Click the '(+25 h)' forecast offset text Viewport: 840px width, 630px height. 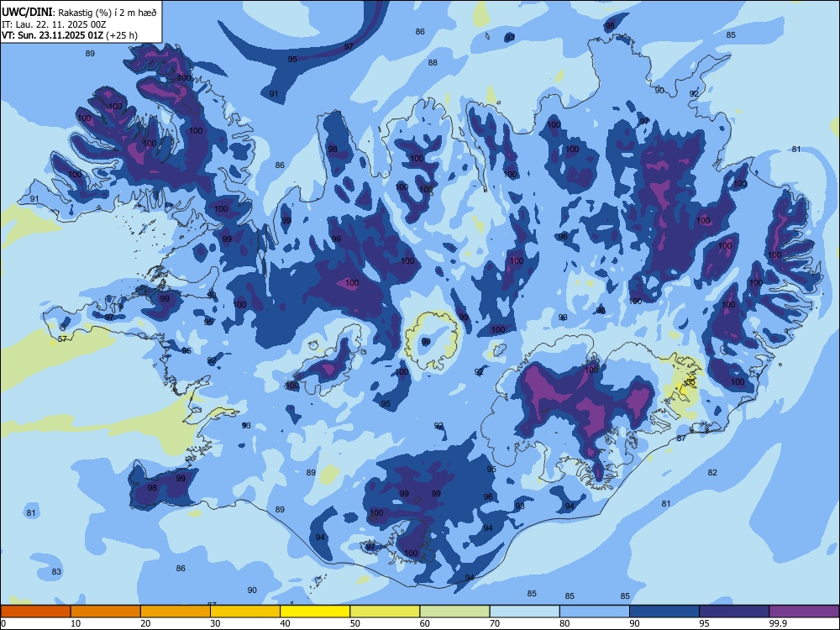coord(122,35)
